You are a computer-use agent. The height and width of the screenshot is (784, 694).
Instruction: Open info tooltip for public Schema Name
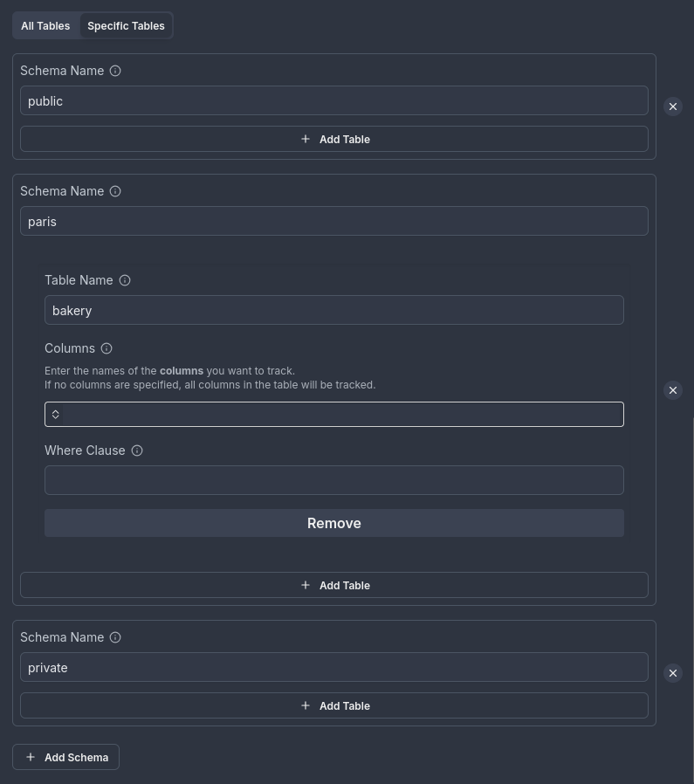pos(115,71)
